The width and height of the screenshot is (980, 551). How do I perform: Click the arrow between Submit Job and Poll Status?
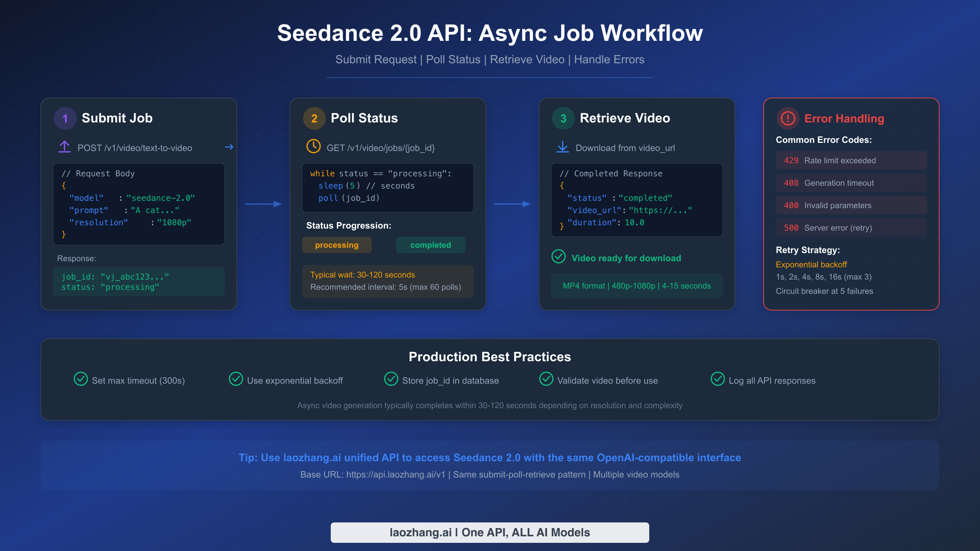tap(263, 203)
